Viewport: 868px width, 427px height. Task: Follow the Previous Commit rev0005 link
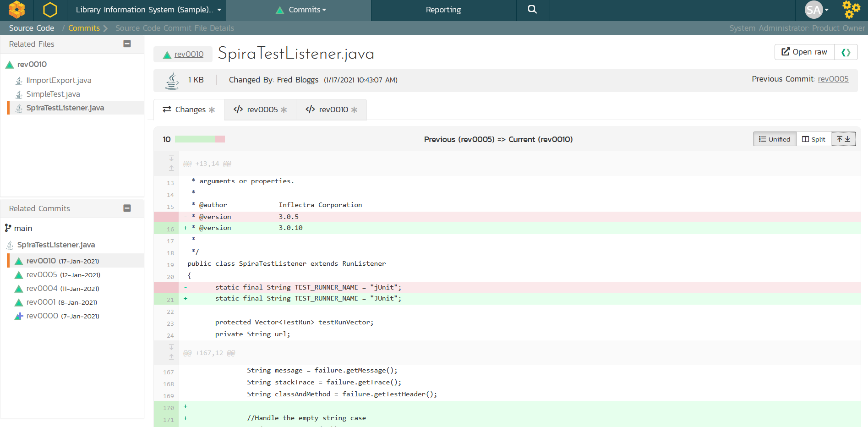click(x=833, y=79)
